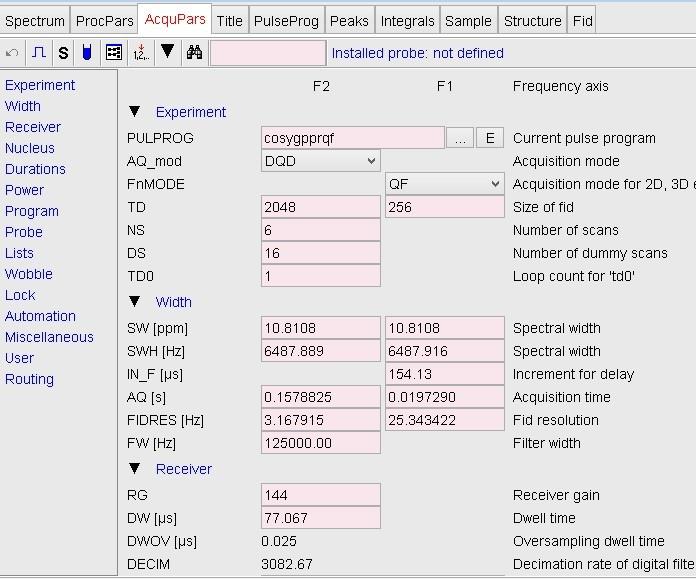Jump to Lock in sidebar

point(20,295)
